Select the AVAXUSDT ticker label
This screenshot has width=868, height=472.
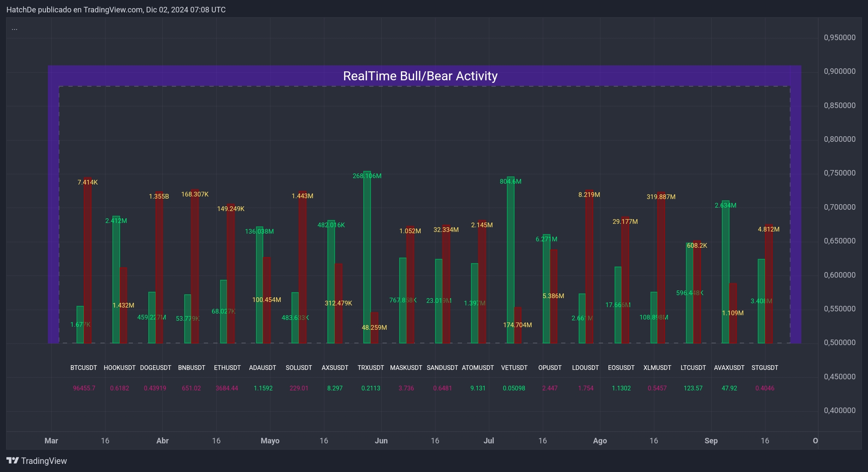click(x=730, y=367)
